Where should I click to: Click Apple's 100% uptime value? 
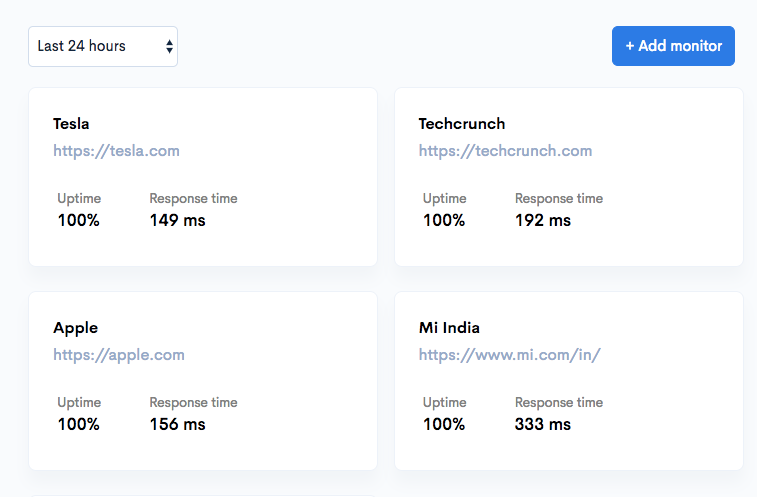pos(79,424)
